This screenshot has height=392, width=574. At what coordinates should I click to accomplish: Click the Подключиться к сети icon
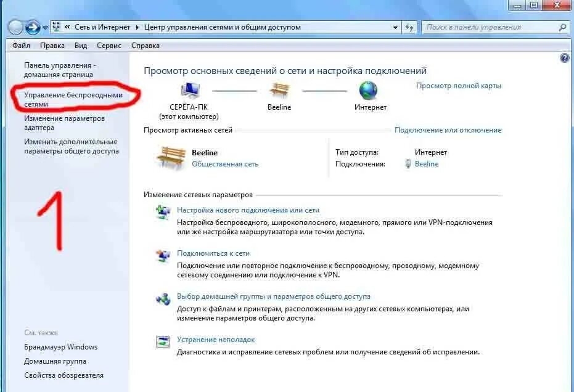click(163, 255)
